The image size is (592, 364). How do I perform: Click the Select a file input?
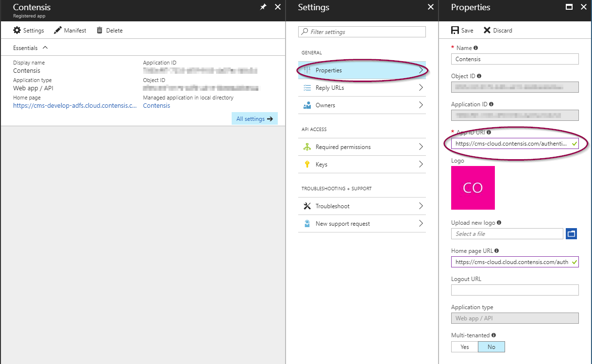(507, 234)
